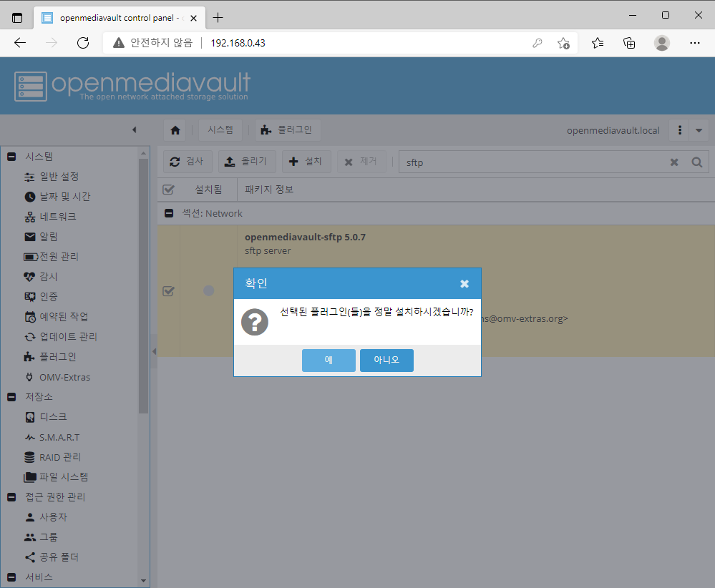This screenshot has height=588, width=715.
Task: Click the 설치 install button
Action: coord(306,162)
